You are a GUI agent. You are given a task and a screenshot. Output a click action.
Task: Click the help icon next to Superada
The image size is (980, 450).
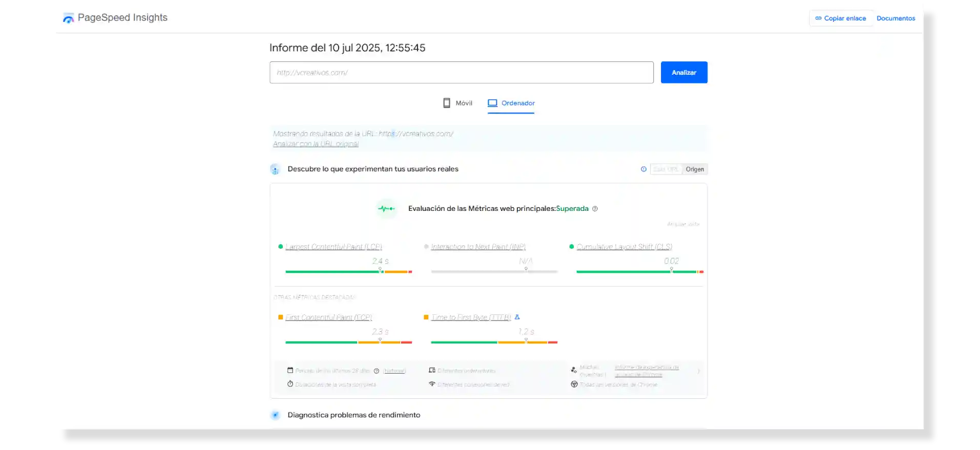point(595,209)
